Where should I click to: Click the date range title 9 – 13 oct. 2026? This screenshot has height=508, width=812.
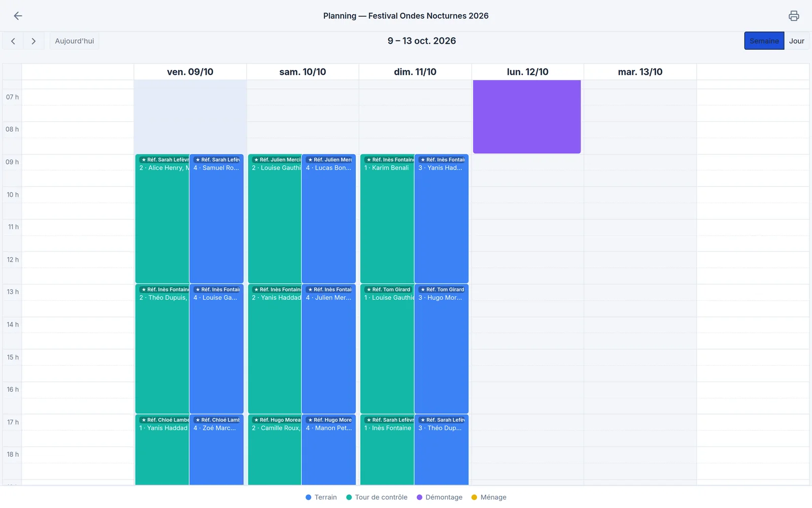(422, 41)
